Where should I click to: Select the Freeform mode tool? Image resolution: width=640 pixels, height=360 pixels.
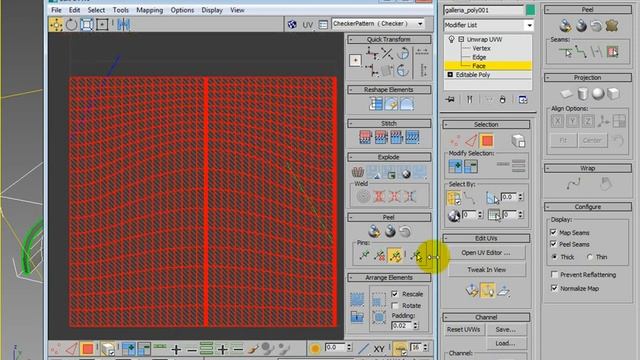[x=102, y=24]
